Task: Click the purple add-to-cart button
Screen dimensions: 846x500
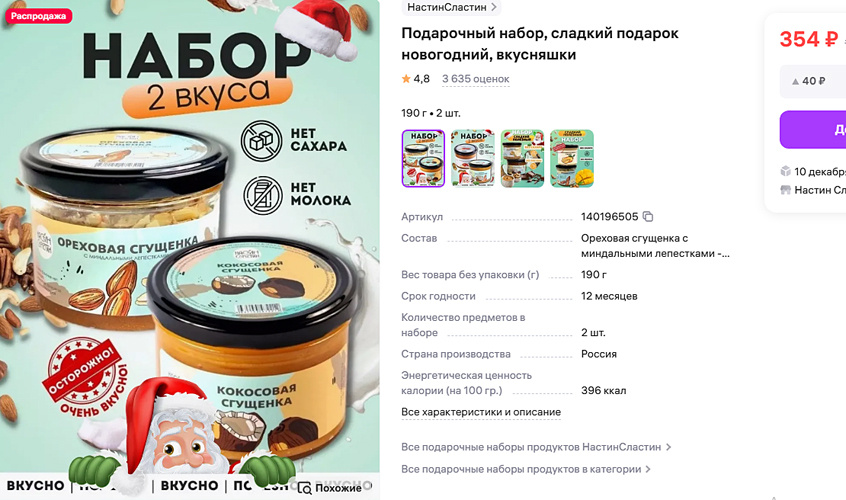Action: (x=813, y=129)
